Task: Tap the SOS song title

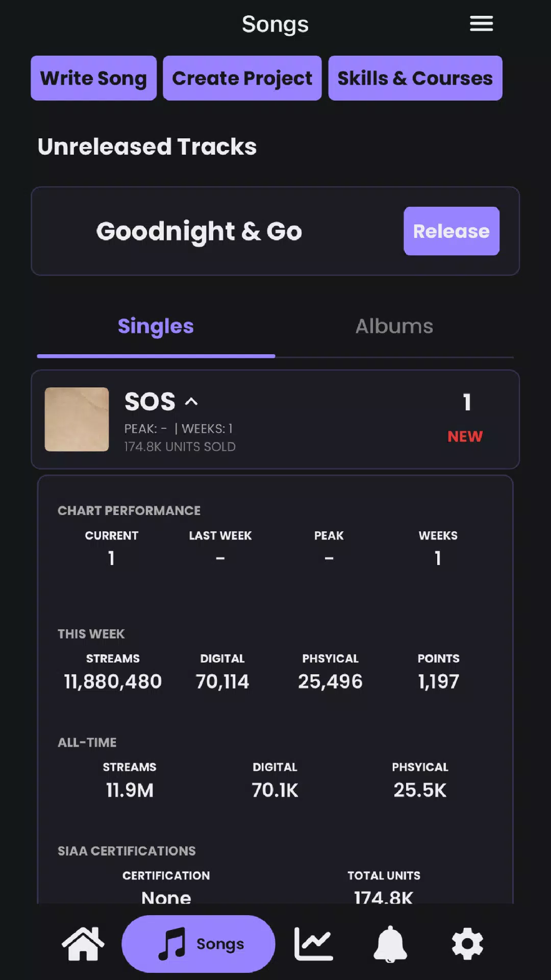Action: (x=149, y=402)
